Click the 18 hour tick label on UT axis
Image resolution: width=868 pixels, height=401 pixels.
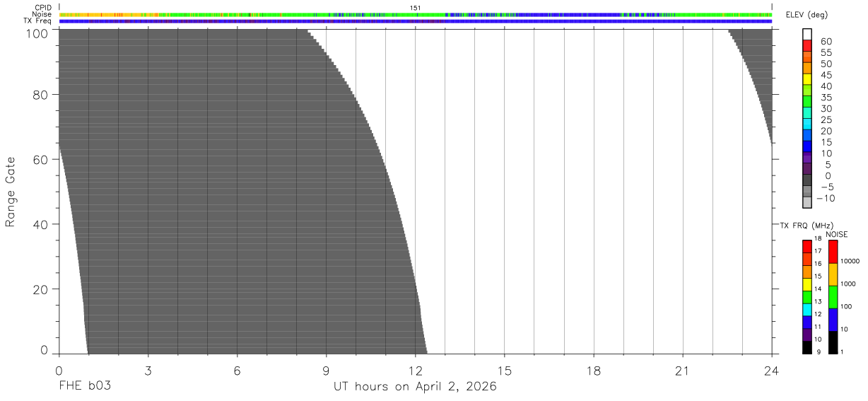[594, 371]
